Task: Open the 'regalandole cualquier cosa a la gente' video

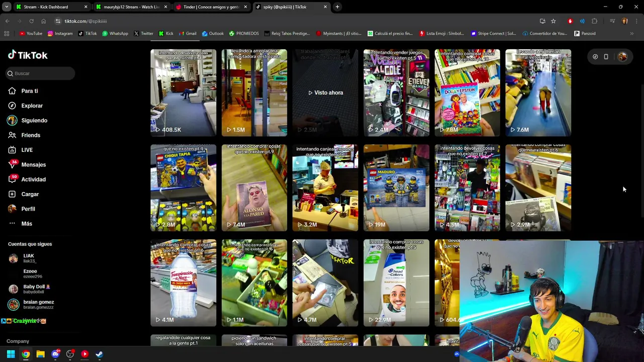Action: click(x=183, y=340)
